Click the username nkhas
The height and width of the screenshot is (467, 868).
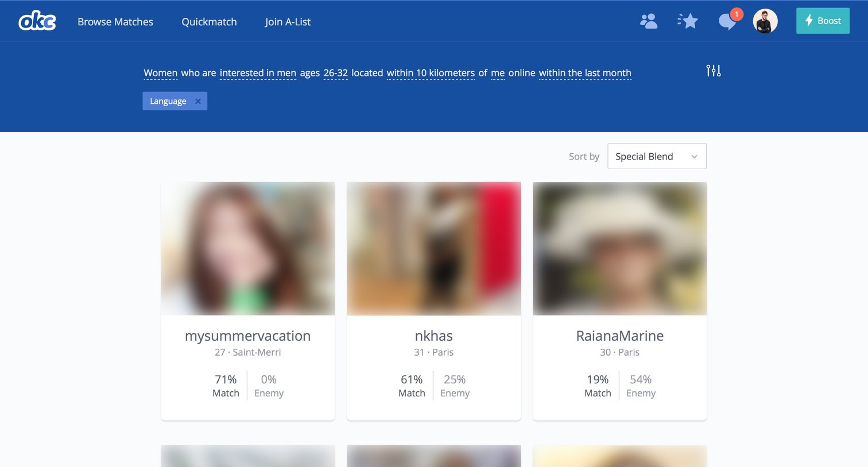(434, 336)
